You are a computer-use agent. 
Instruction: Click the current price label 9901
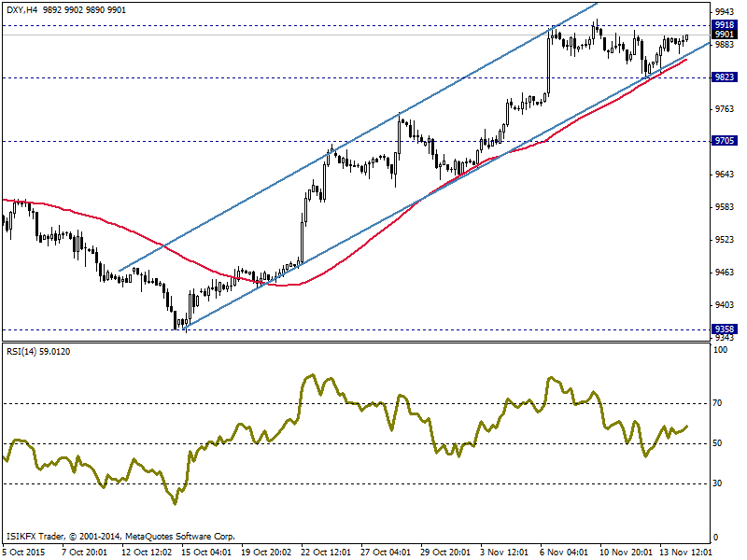coord(725,35)
